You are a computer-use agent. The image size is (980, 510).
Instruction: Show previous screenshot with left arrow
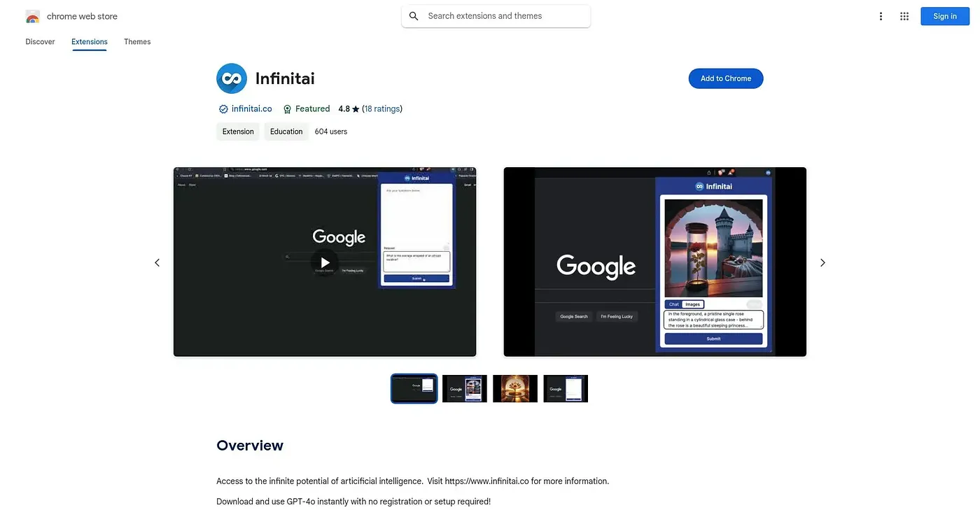click(x=157, y=262)
